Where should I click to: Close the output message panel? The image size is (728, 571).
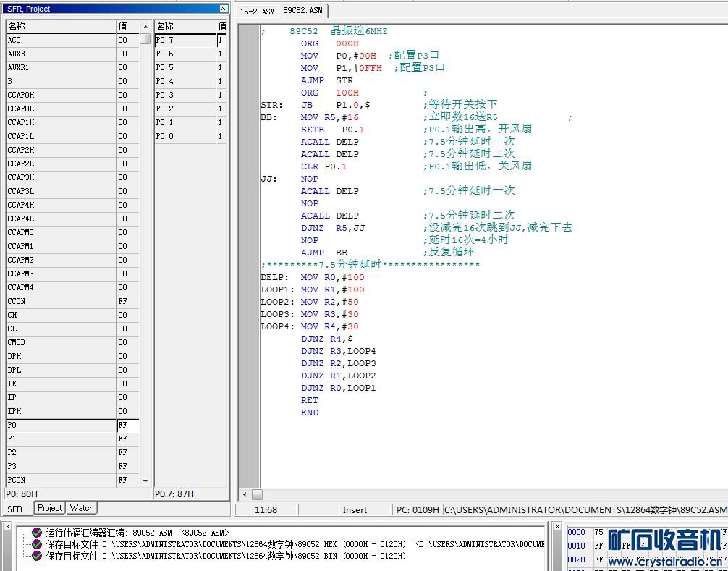[x=7, y=526]
